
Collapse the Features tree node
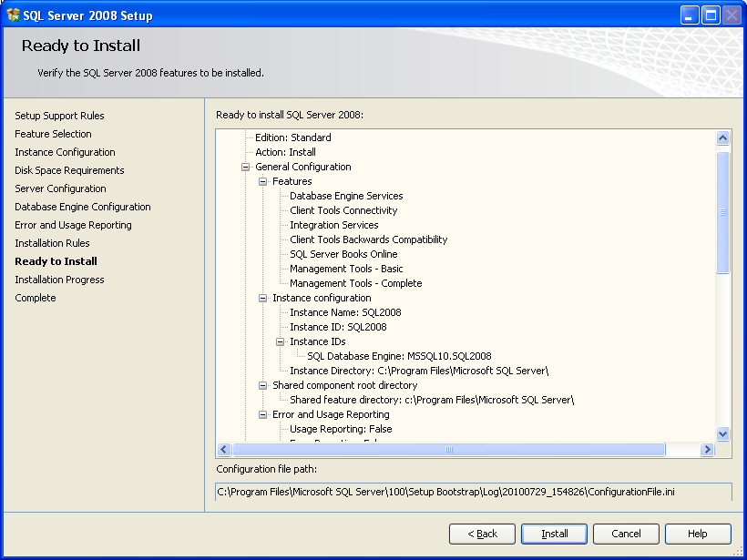tap(262, 181)
